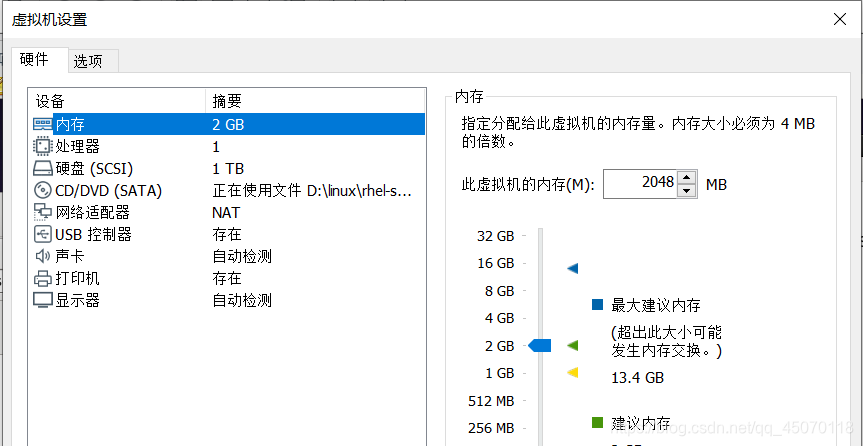Select the USB 控制器 row label
The height and width of the screenshot is (446, 863).
[93, 235]
